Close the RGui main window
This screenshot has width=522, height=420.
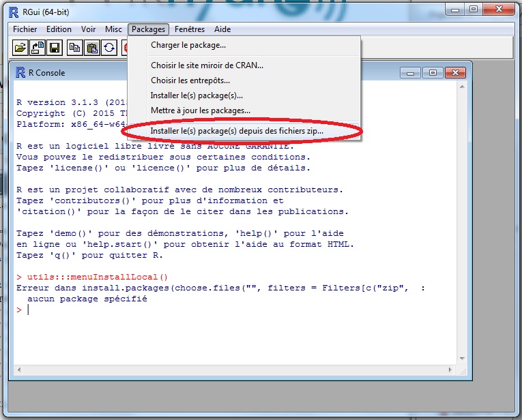point(499,10)
